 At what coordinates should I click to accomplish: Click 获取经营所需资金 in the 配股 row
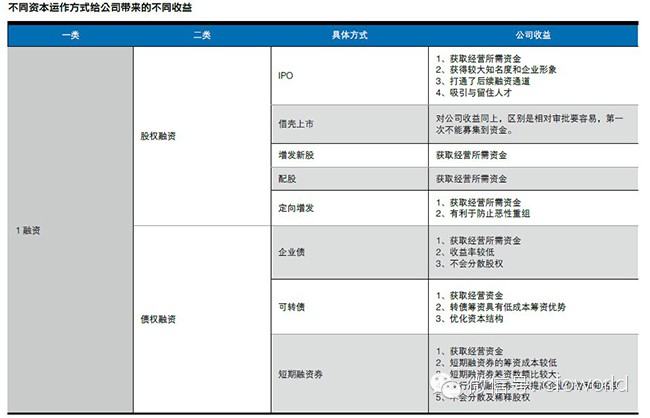coord(471,179)
